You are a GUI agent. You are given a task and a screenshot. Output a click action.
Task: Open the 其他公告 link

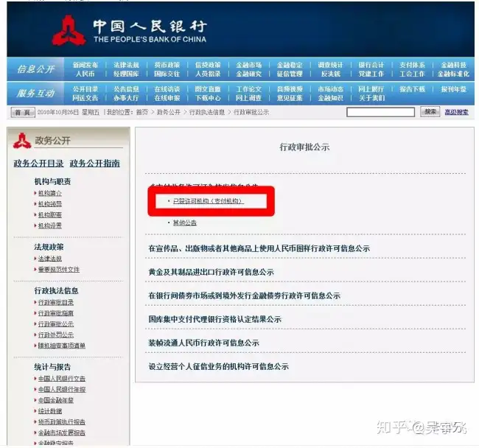pyautogui.click(x=185, y=223)
